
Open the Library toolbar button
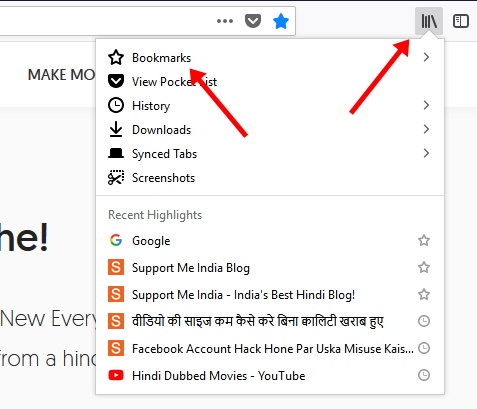click(x=429, y=21)
